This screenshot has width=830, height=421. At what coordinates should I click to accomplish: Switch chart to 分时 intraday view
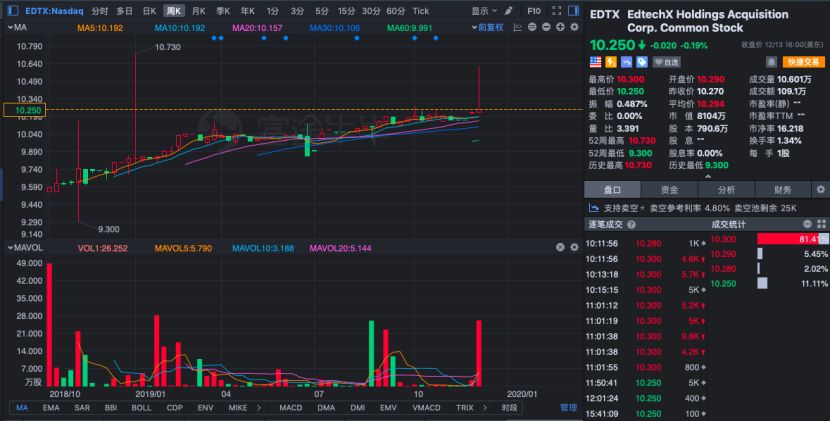coord(100,11)
